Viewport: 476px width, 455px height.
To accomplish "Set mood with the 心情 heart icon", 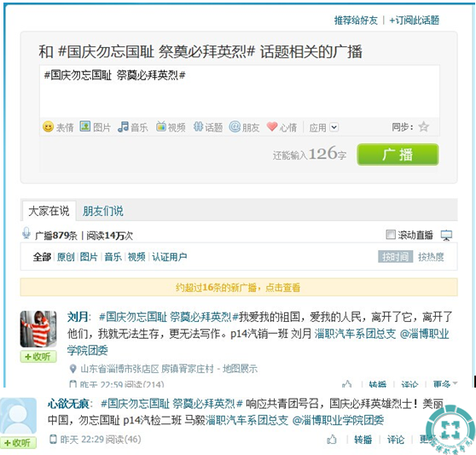I will [272, 126].
